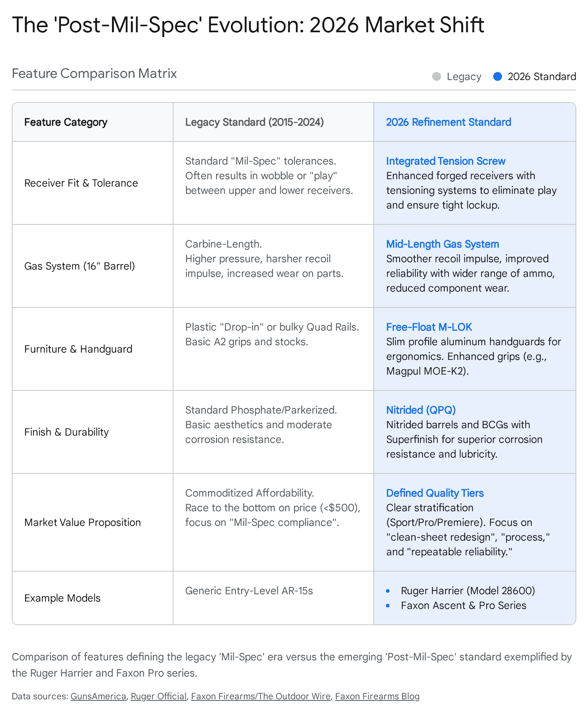Select the Integrated Tension Screw heading
The height and width of the screenshot is (714, 588).
pyautogui.click(x=446, y=161)
